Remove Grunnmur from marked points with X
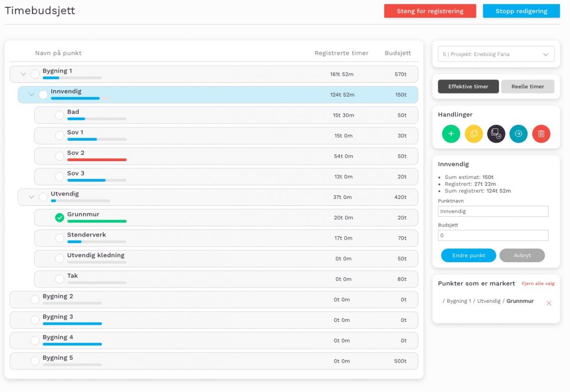Viewport: 570px width, 392px height. 549,303
